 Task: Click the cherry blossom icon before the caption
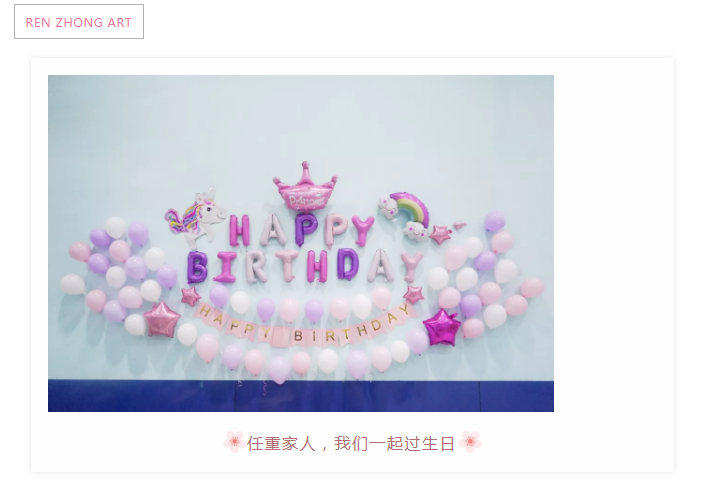coord(234,442)
